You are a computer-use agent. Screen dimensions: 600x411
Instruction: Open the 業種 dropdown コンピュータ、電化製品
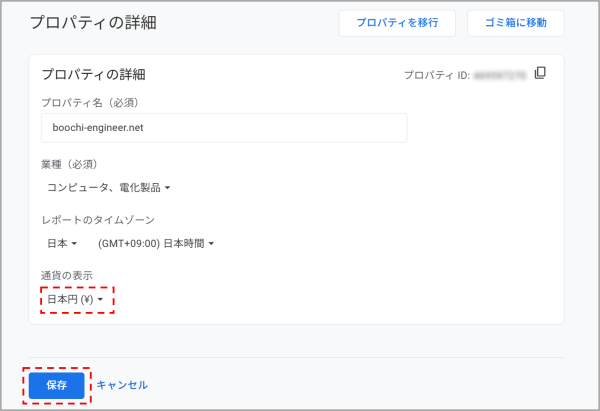[x=109, y=188]
